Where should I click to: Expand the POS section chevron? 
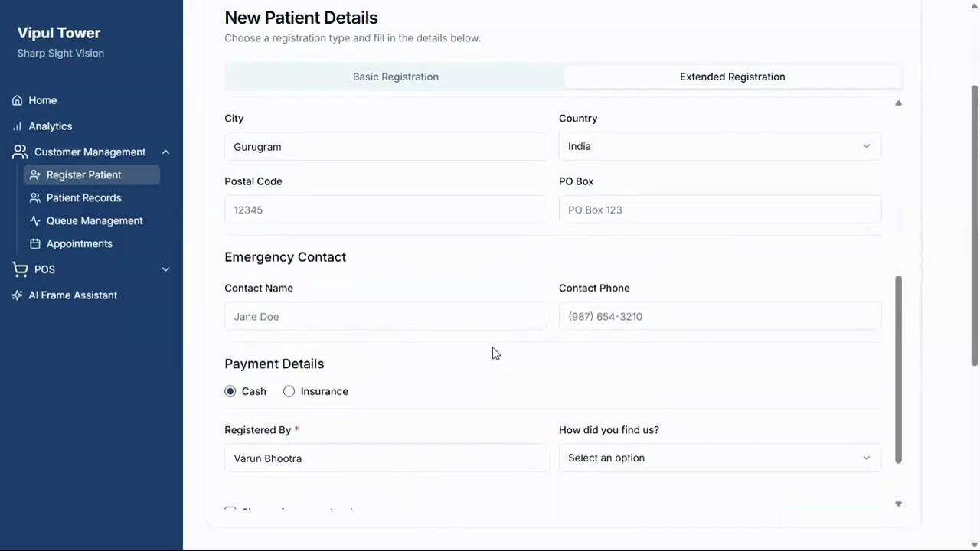coord(165,269)
